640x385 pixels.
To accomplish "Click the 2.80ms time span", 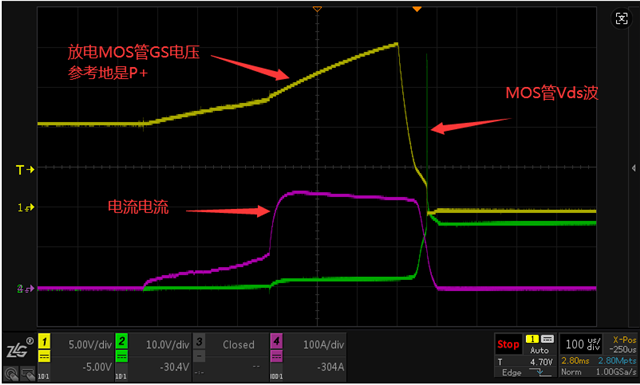I will [x=575, y=361].
